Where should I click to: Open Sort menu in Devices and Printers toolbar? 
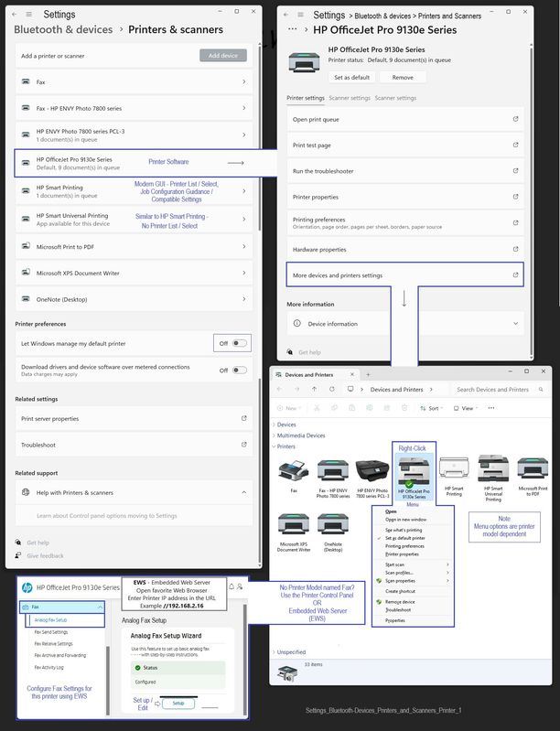click(x=431, y=408)
